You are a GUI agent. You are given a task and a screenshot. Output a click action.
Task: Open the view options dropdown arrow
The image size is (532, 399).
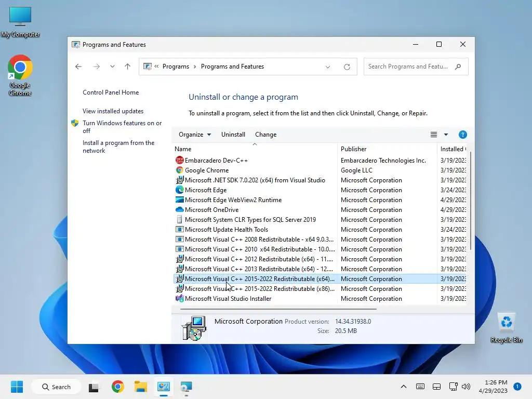click(446, 135)
